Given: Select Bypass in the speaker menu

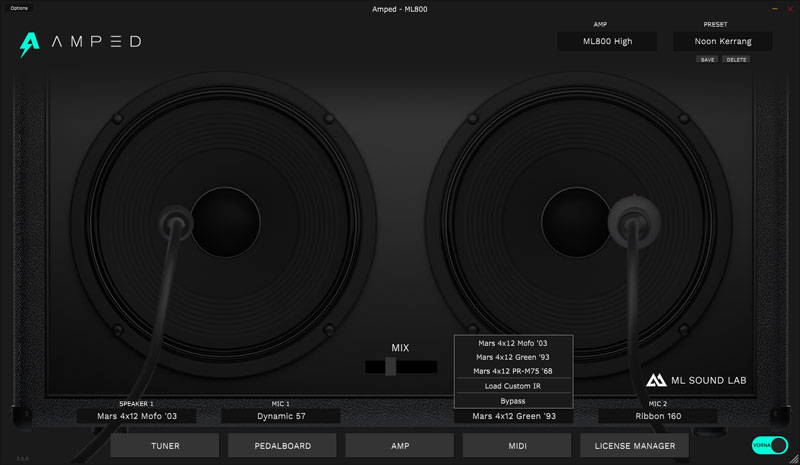Looking at the screenshot, I should click(x=513, y=401).
